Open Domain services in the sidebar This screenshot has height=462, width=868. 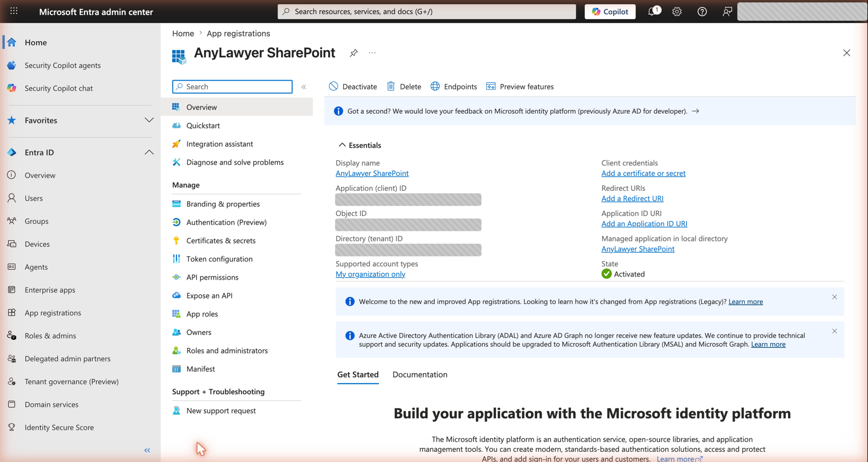tap(51, 405)
